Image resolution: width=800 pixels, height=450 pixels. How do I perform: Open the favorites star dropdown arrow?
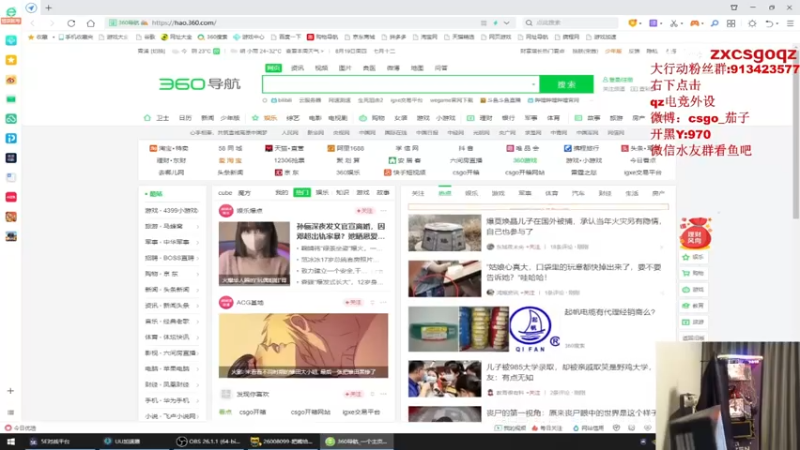(x=53, y=37)
